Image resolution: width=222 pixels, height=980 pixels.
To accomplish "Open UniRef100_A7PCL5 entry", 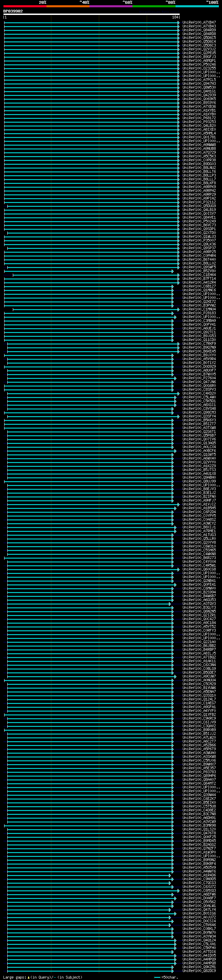I will (199, 80).
